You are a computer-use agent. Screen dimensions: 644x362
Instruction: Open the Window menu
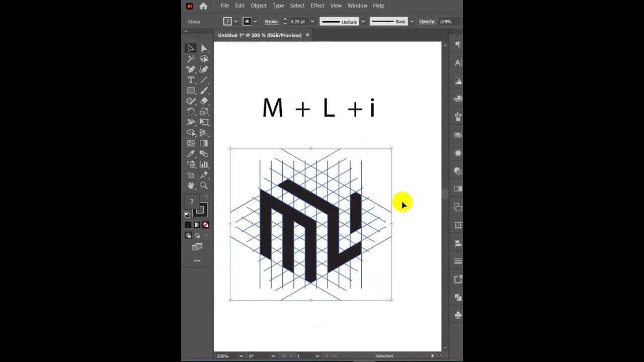(x=357, y=6)
